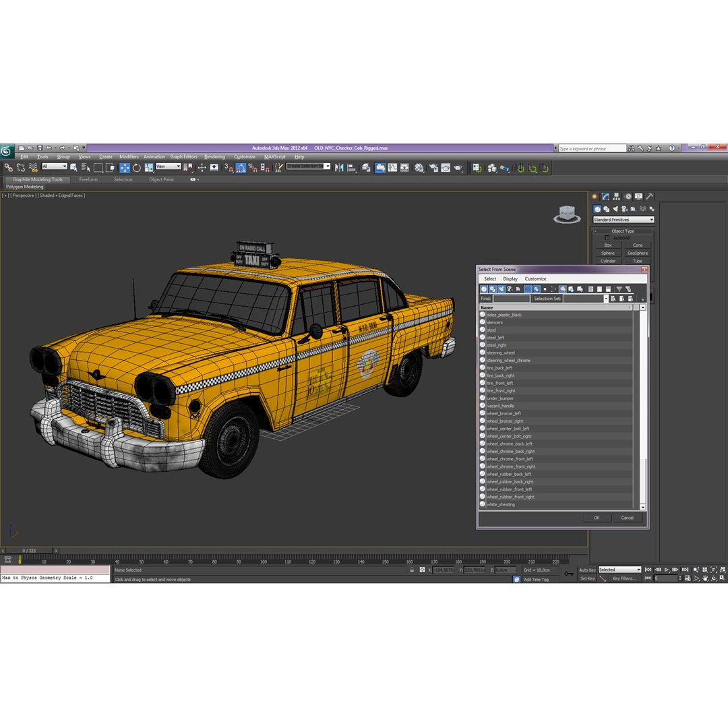Switch to the Hierarchy command panel tab
Screen dimensions: 728x728
(617, 196)
